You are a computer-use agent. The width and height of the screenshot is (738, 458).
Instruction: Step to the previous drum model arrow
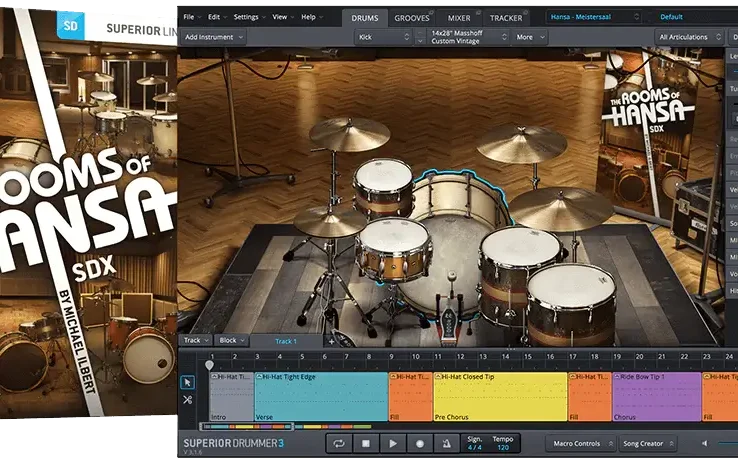tap(420, 33)
